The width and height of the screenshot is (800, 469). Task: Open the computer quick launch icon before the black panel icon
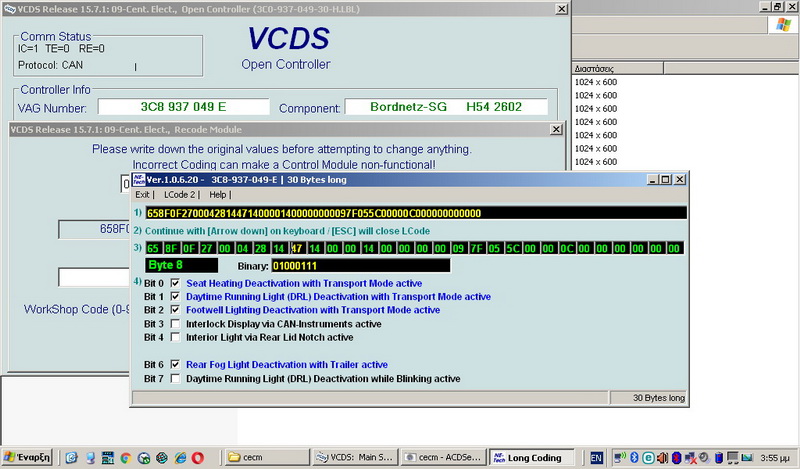point(90,458)
